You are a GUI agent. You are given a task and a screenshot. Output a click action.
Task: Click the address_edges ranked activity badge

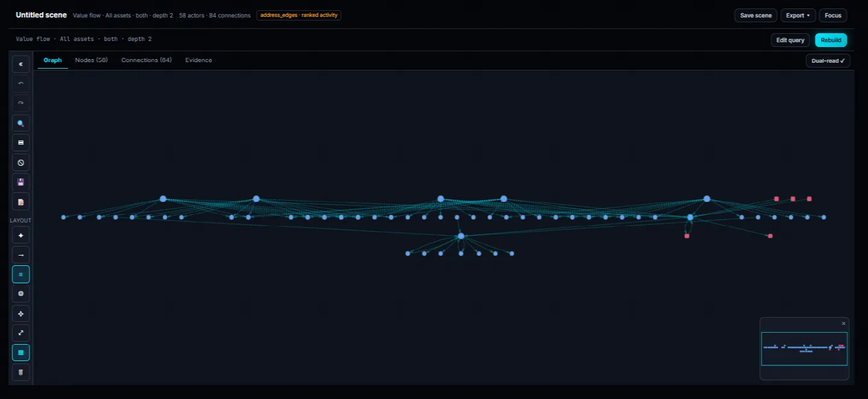(299, 15)
